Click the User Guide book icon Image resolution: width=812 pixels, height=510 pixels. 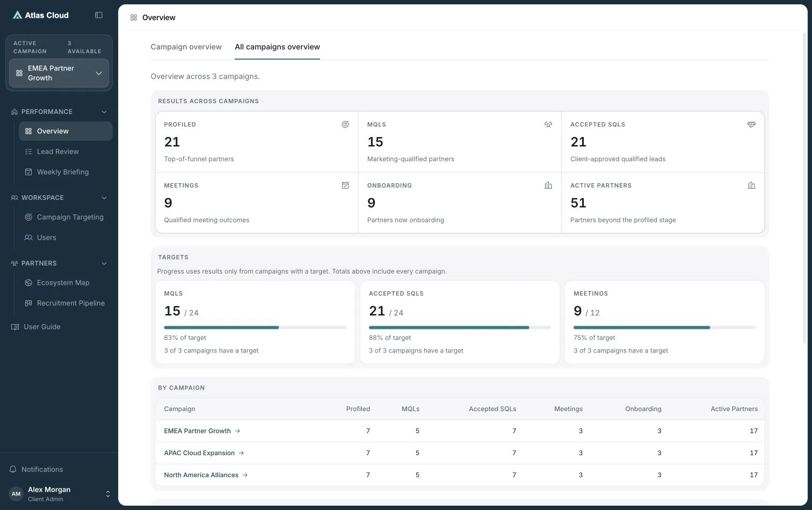point(15,327)
